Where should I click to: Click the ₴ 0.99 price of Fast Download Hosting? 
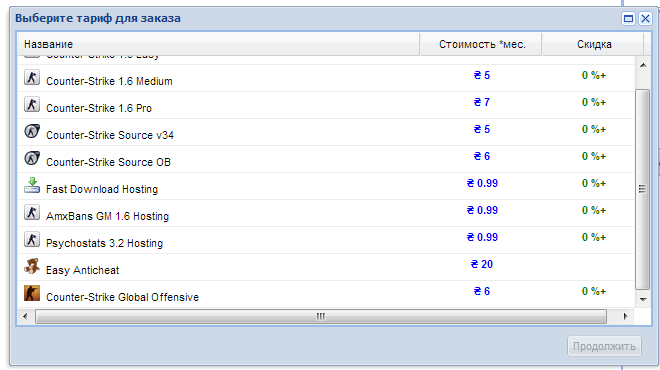pyautogui.click(x=482, y=184)
